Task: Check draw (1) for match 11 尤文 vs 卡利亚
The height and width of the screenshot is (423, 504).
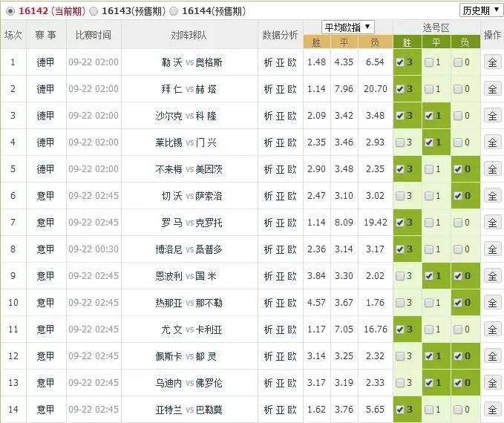Action: point(429,329)
